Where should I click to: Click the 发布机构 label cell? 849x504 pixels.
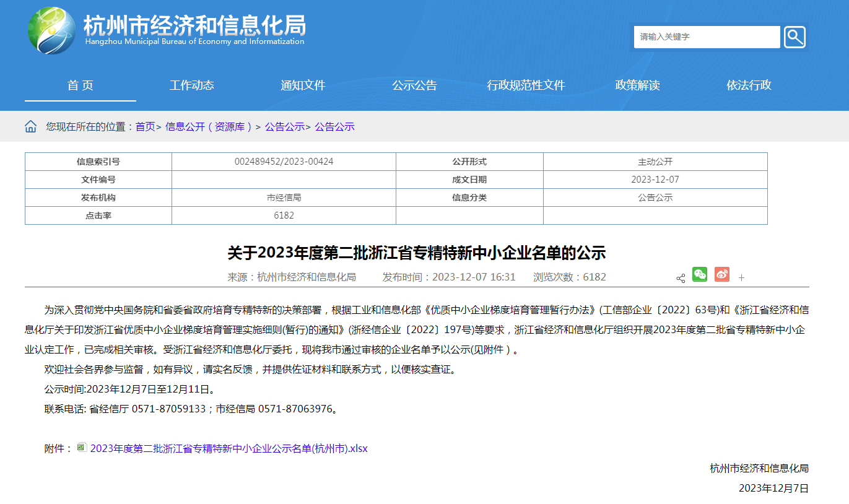pyautogui.click(x=98, y=198)
